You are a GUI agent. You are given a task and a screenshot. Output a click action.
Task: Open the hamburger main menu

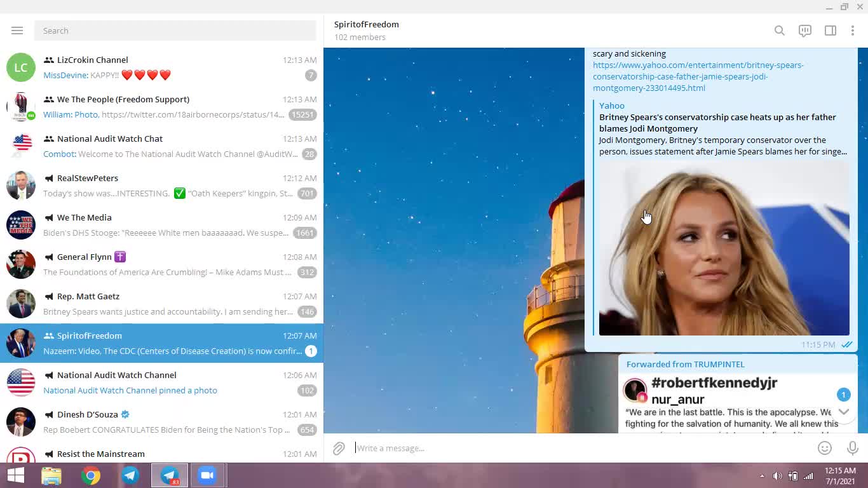pyautogui.click(x=17, y=30)
